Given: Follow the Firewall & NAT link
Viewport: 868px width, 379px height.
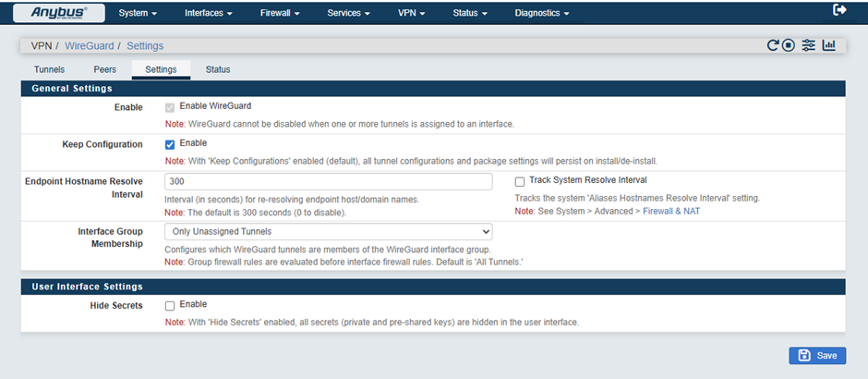Looking at the screenshot, I should (x=671, y=212).
